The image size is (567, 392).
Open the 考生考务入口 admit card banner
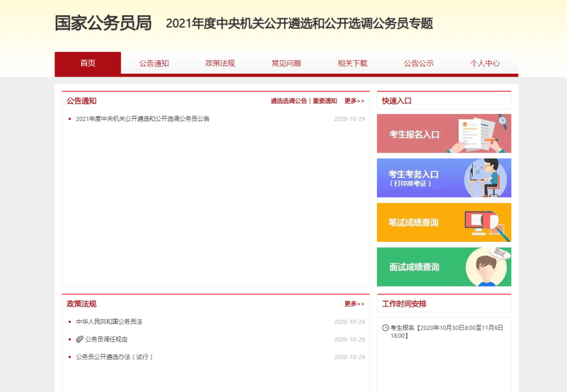pos(444,178)
